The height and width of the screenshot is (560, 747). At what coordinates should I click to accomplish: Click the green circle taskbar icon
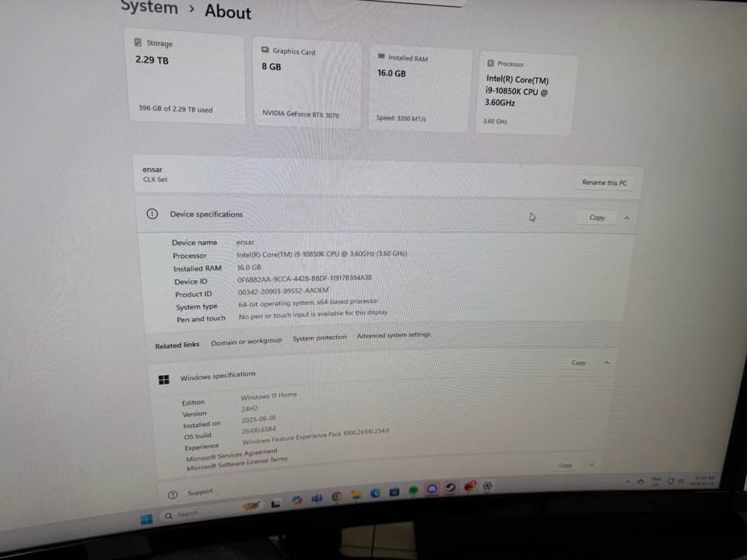click(x=413, y=491)
